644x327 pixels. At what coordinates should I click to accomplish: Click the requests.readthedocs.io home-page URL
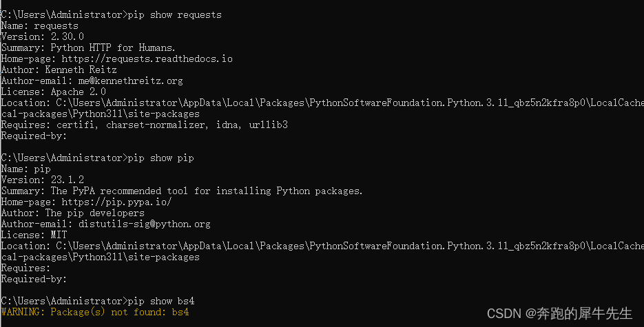pyautogui.click(x=147, y=59)
